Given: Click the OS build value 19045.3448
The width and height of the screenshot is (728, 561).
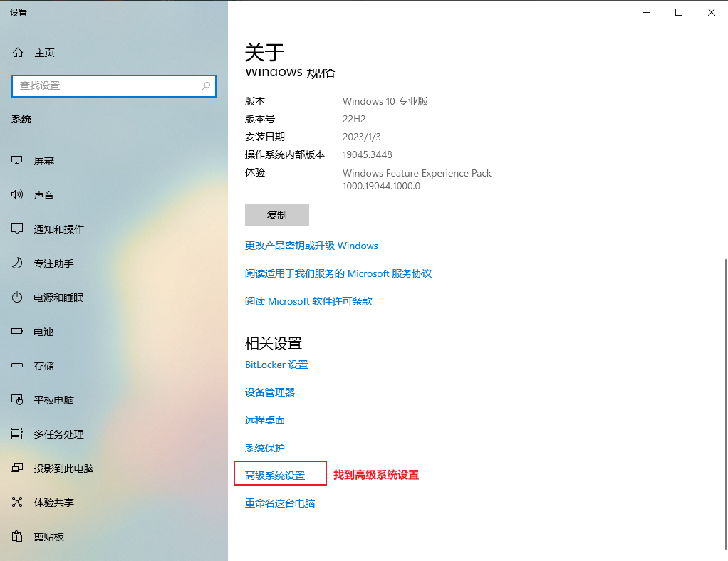Looking at the screenshot, I should (367, 154).
